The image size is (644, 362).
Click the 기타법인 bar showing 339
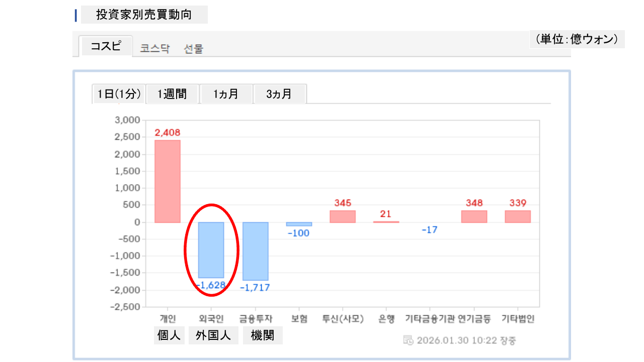[x=518, y=216]
